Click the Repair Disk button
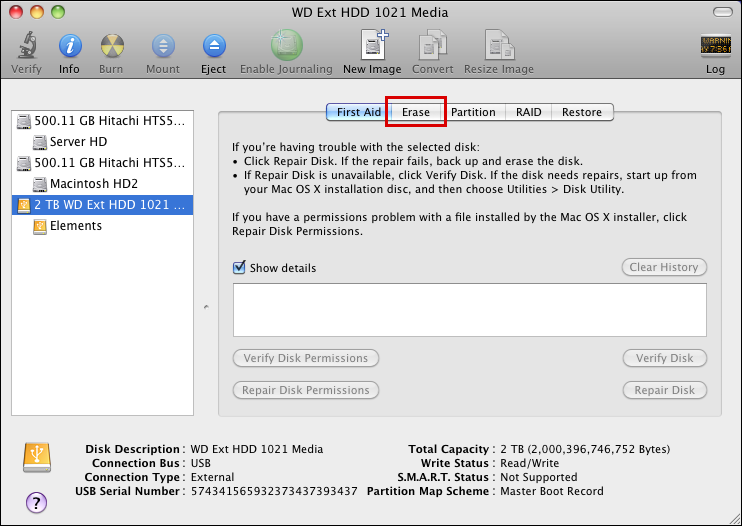This screenshot has height=526, width=742. [664, 390]
